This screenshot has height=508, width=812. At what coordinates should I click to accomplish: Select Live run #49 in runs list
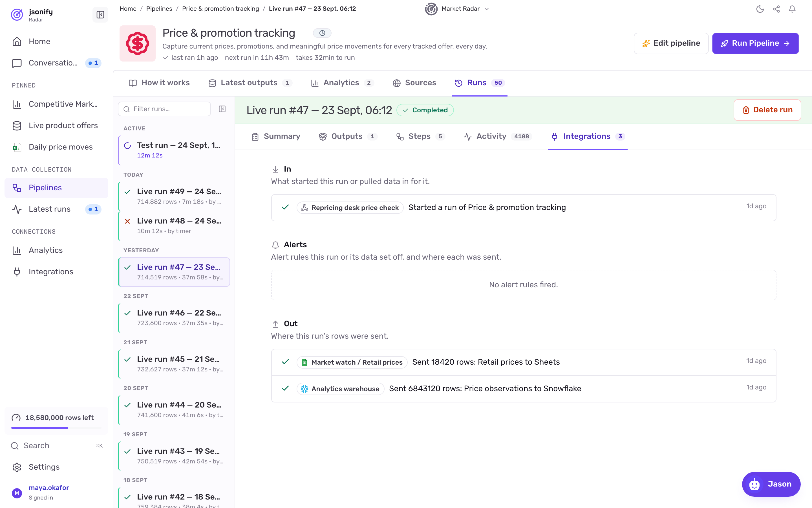(x=174, y=196)
